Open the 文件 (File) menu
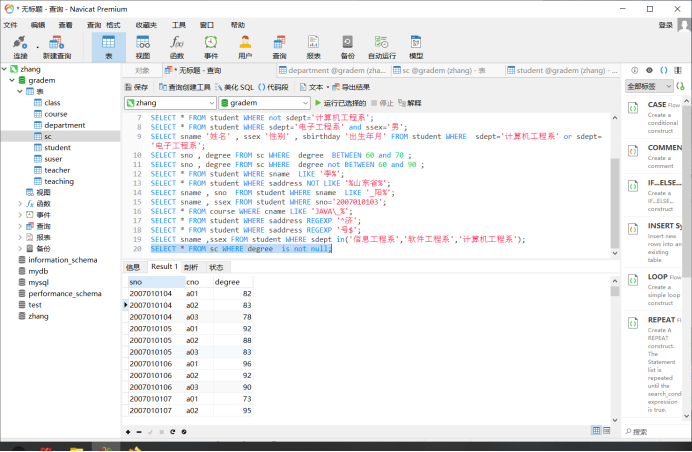The height and width of the screenshot is (452, 692). click(10, 25)
